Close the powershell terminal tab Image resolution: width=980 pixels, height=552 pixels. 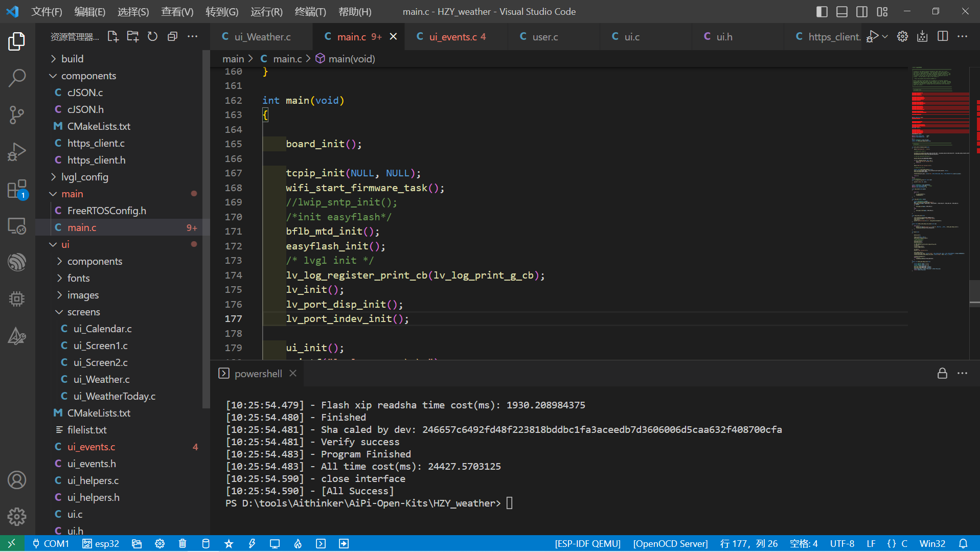(293, 374)
